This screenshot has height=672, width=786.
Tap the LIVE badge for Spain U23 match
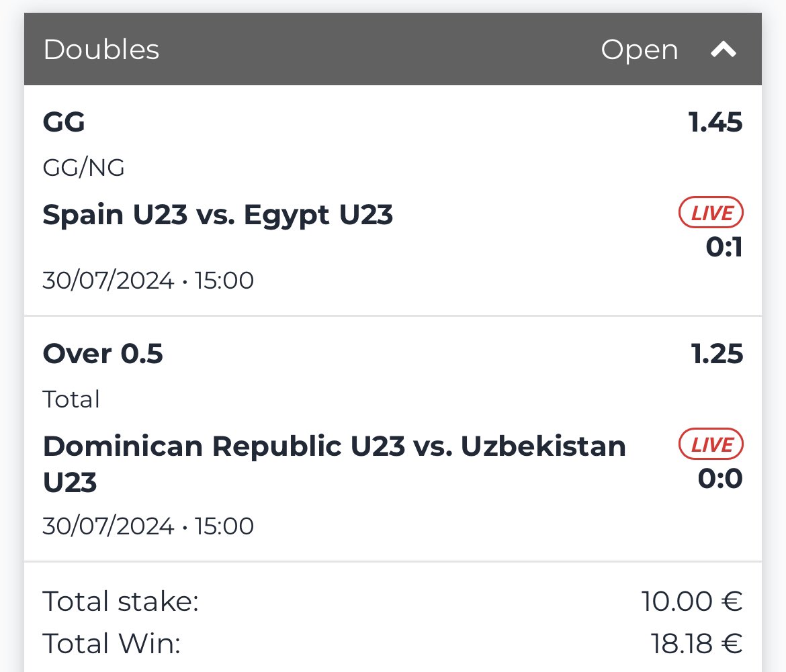[711, 213]
